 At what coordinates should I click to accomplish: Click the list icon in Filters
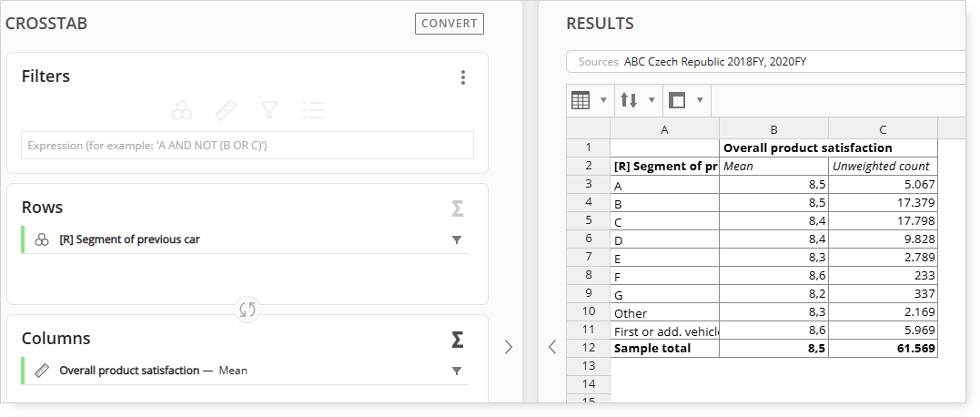312,111
